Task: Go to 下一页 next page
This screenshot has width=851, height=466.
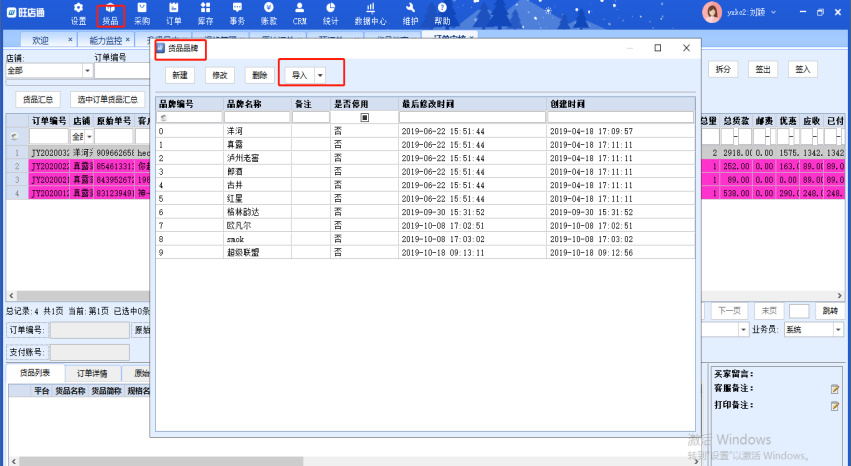Action: 729,311
